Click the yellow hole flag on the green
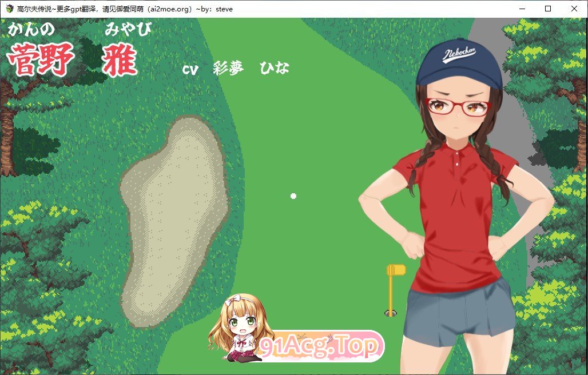 (x=395, y=290)
